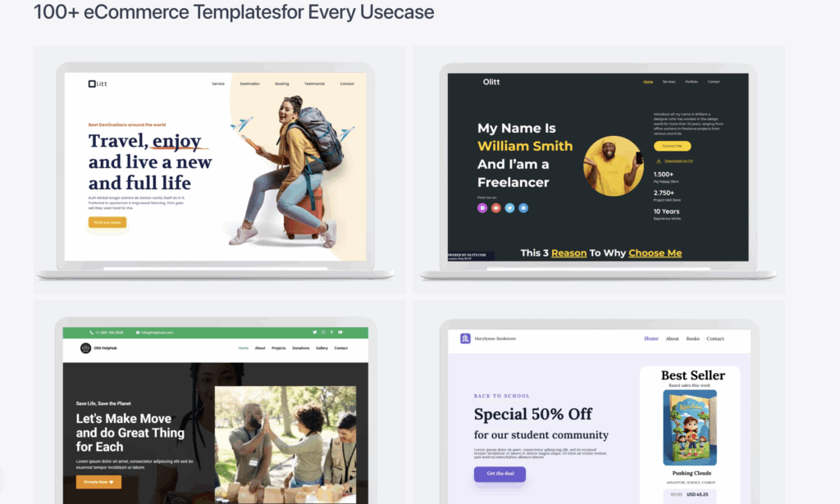This screenshot has width=840, height=504.
Task: Click "Best Destinations around the world" text
Action: coord(127,125)
